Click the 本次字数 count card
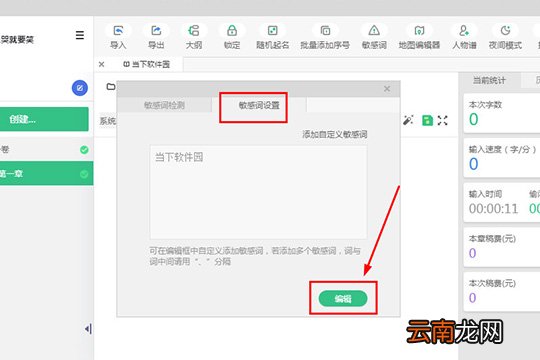 502,113
